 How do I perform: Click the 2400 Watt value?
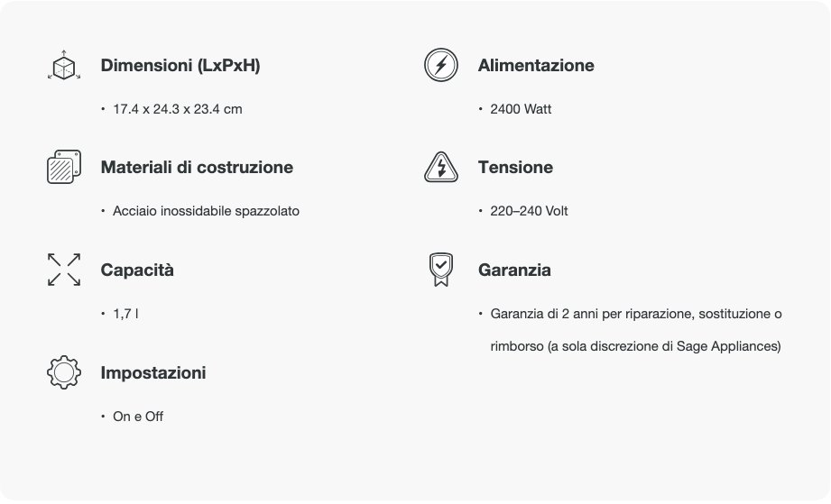click(521, 109)
